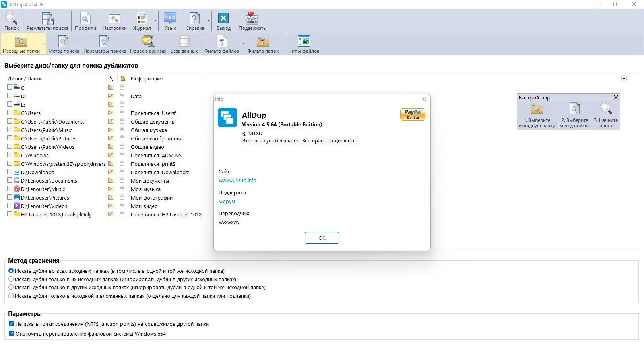Open the Справка help icon
This screenshot has width=644, height=346.
(x=195, y=21)
